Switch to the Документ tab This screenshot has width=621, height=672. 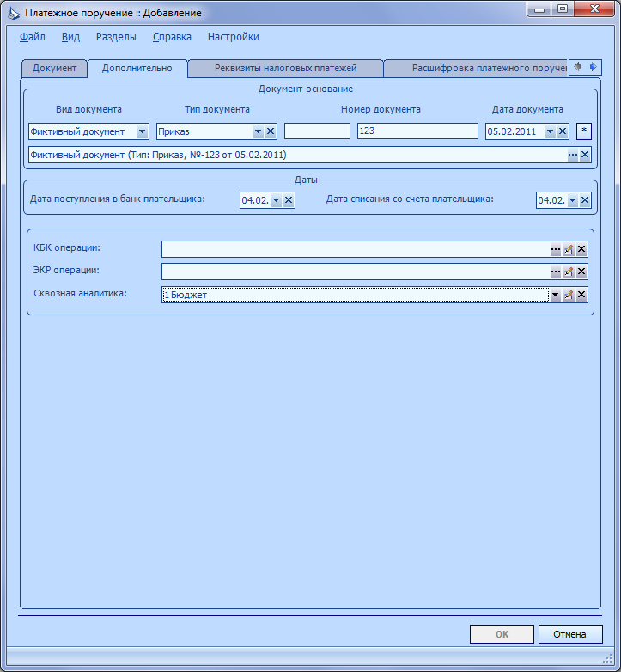[x=54, y=69]
